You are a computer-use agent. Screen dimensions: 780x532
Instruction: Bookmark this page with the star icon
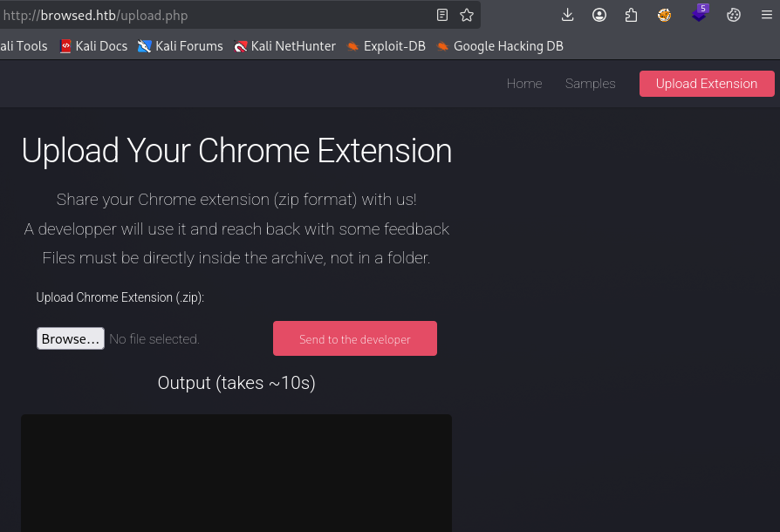click(x=467, y=15)
